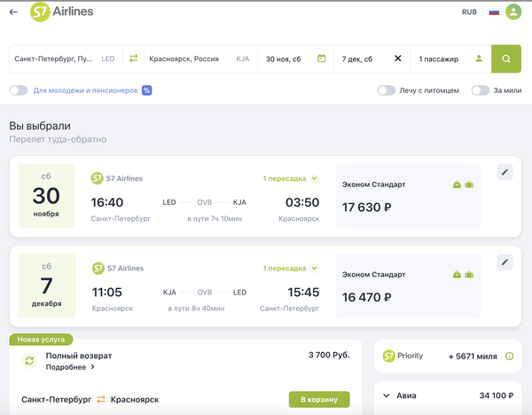The width and height of the screenshot is (532, 415).
Task: Edit destination field Красноярск, Россия
Action: point(200,59)
